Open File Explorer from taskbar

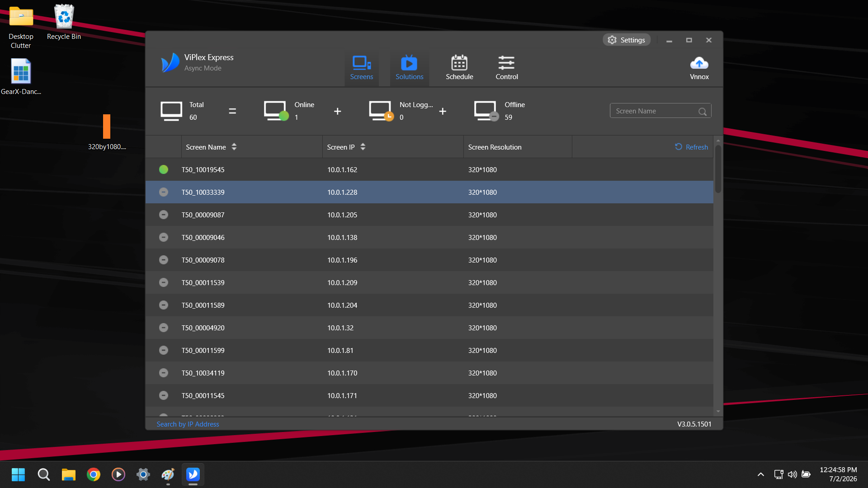69,474
